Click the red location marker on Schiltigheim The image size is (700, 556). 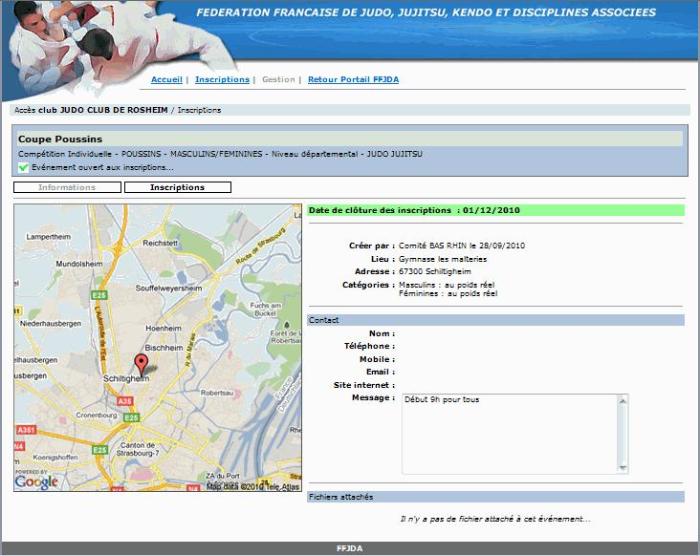(x=141, y=363)
